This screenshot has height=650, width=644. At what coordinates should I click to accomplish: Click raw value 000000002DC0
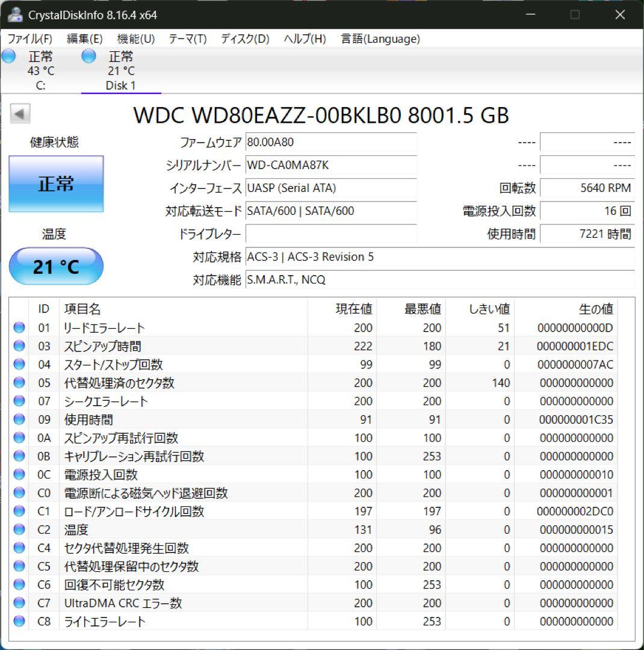point(575,511)
